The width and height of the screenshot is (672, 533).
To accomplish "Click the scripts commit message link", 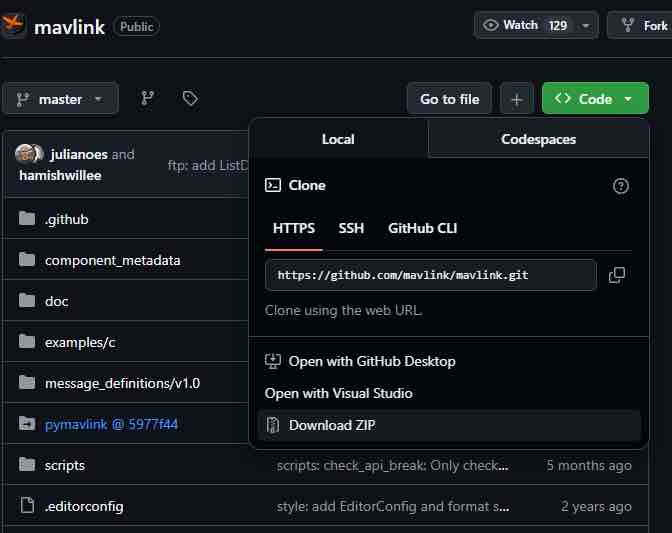I will (x=393, y=465).
